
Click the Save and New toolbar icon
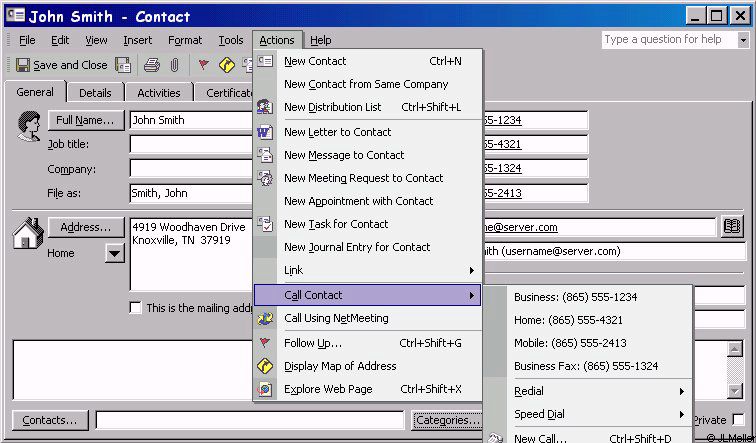(122, 65)
